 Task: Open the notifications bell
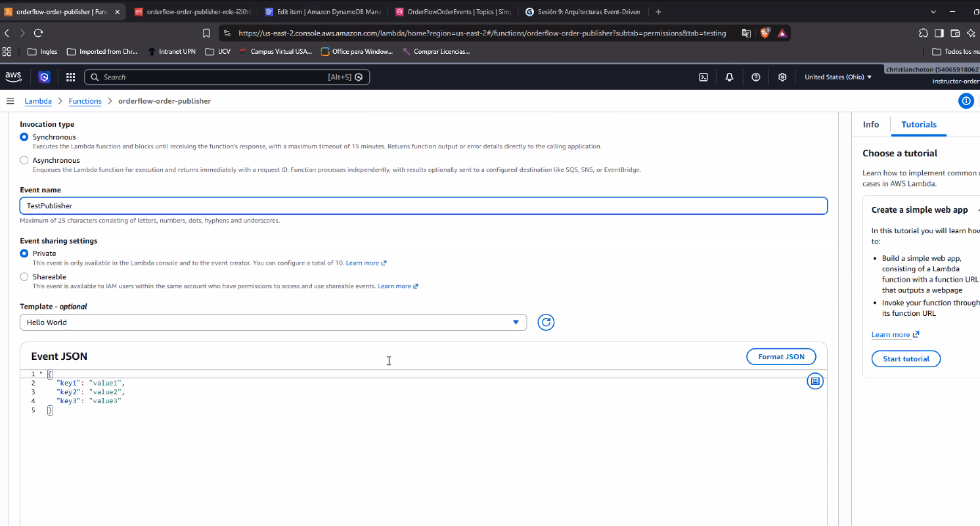(729, 77)
